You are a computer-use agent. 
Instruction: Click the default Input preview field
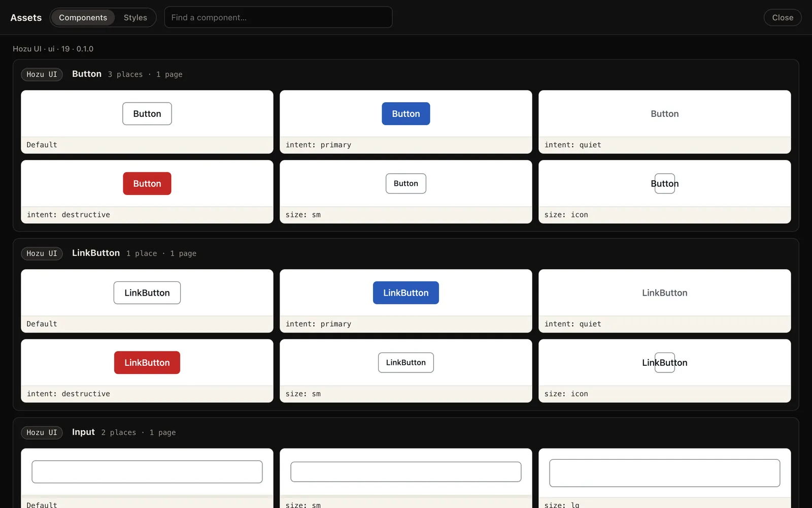pyautogui.click(x=147, y=472)
